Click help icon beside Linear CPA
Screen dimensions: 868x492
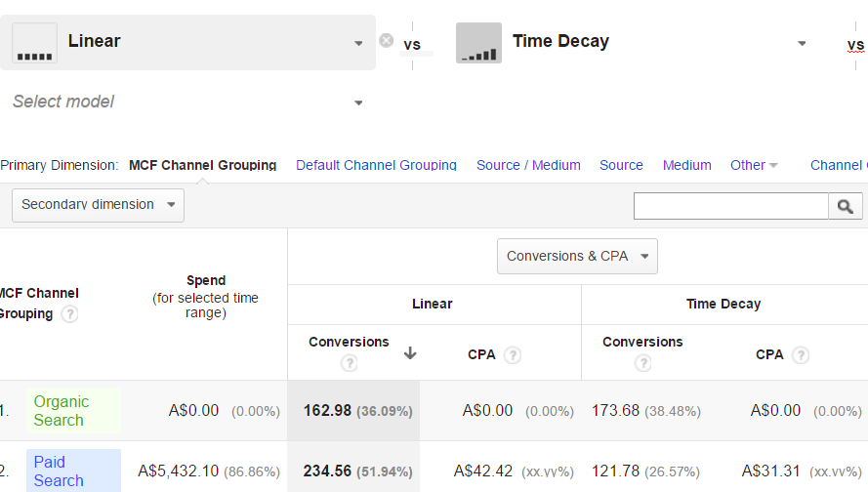pyautogui.click(x=513, y=355)
